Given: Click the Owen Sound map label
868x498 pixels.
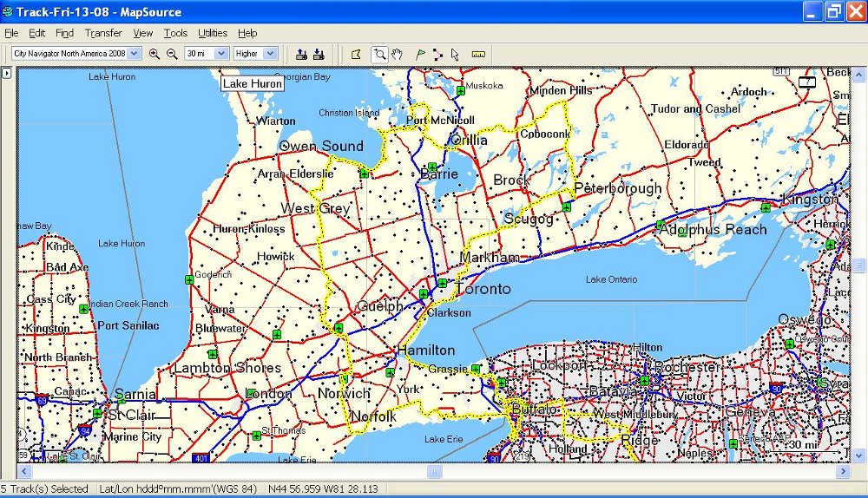Looking at the screenshot, I should [x=322, y=146].
